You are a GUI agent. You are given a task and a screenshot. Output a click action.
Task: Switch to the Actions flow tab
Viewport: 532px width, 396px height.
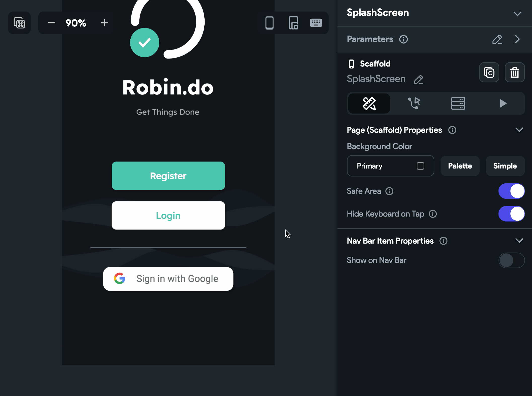(414, 104)
